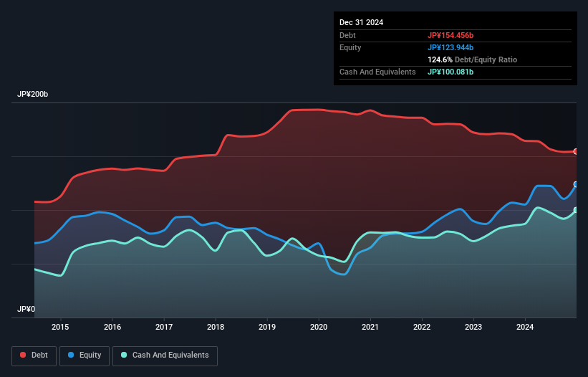Click the blue Equity legend dot
Image resolution: width=588 pixels, height=377 pixels.
tap(71, 355)
